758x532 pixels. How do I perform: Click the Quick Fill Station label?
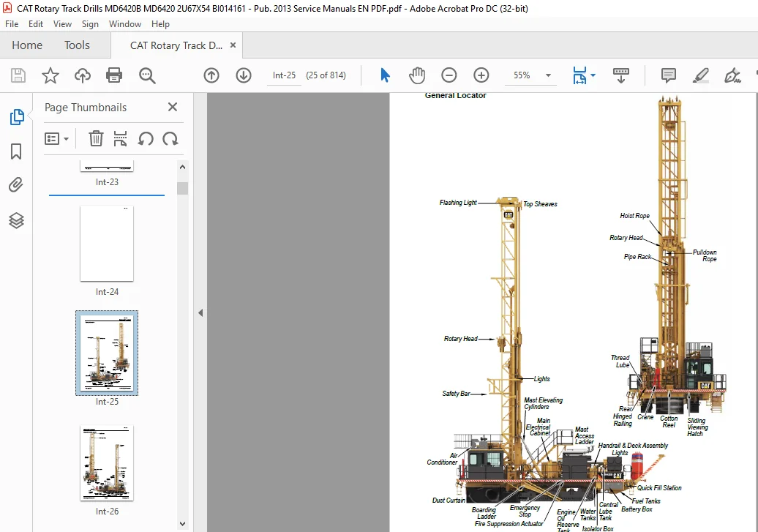[659, 488]
